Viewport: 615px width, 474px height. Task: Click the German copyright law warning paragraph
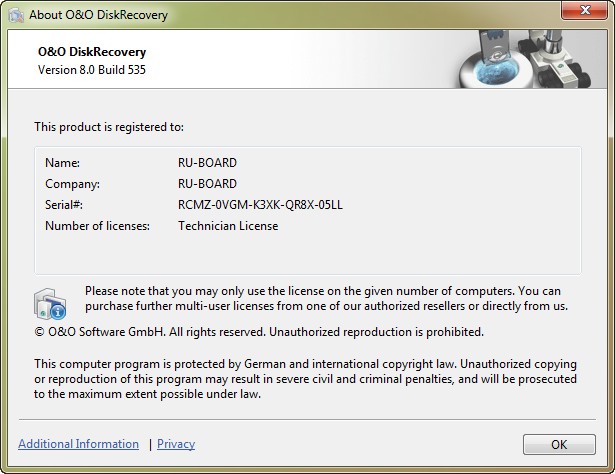305,379
